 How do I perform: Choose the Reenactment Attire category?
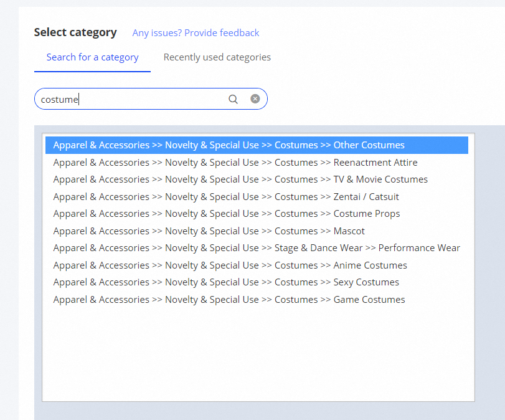(235, 163)
